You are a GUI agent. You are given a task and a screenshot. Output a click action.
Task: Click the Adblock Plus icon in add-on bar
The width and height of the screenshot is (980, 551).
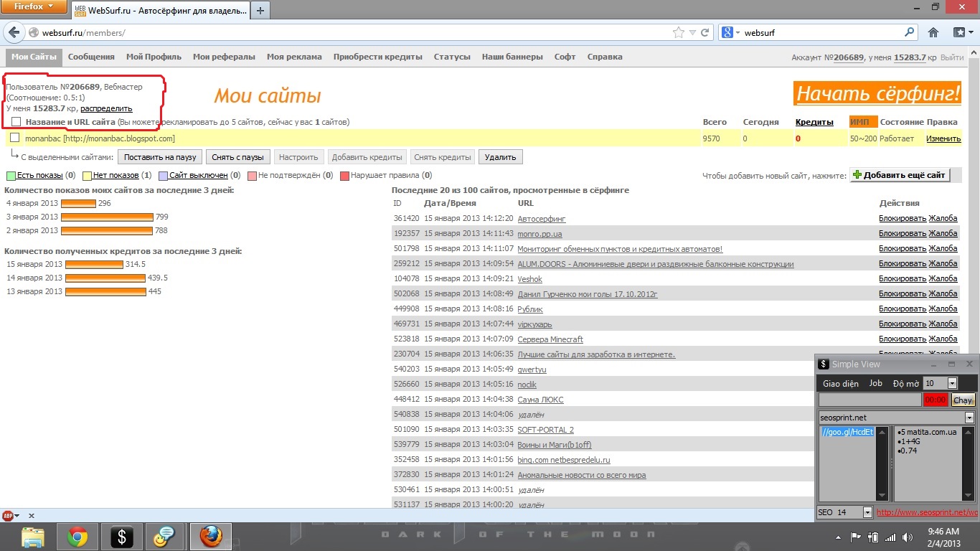(8, 515)
